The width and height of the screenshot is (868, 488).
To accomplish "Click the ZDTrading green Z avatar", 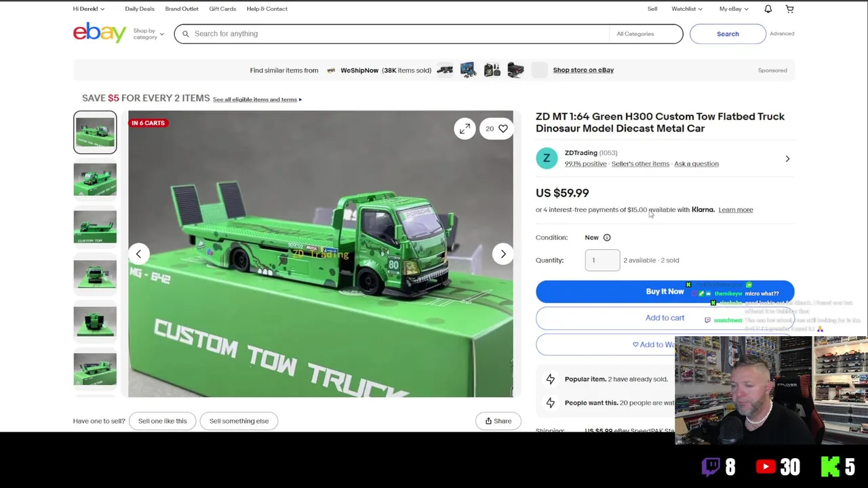I will click(x=547, y=159).
